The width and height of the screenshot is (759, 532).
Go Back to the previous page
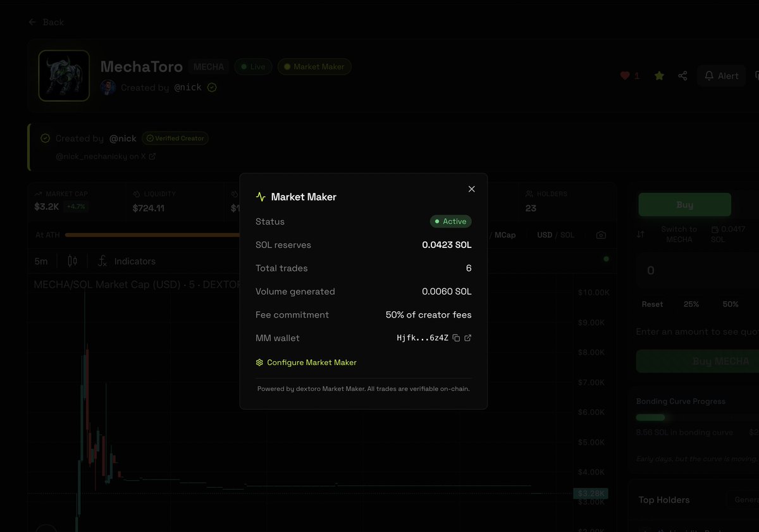coord(46,22)
